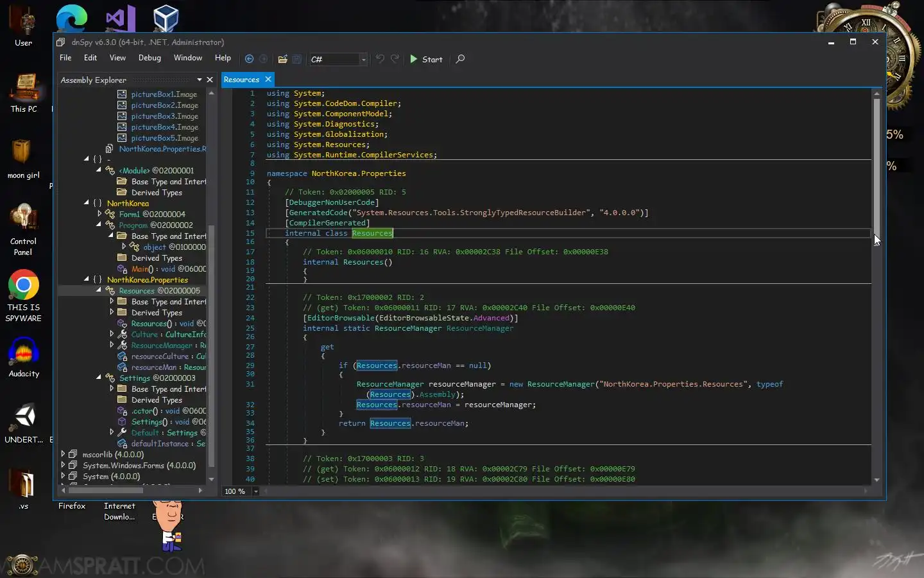This screenshot has height=578, width=924.
Task: Close the Resources tab
Action: tap(268, 79)
